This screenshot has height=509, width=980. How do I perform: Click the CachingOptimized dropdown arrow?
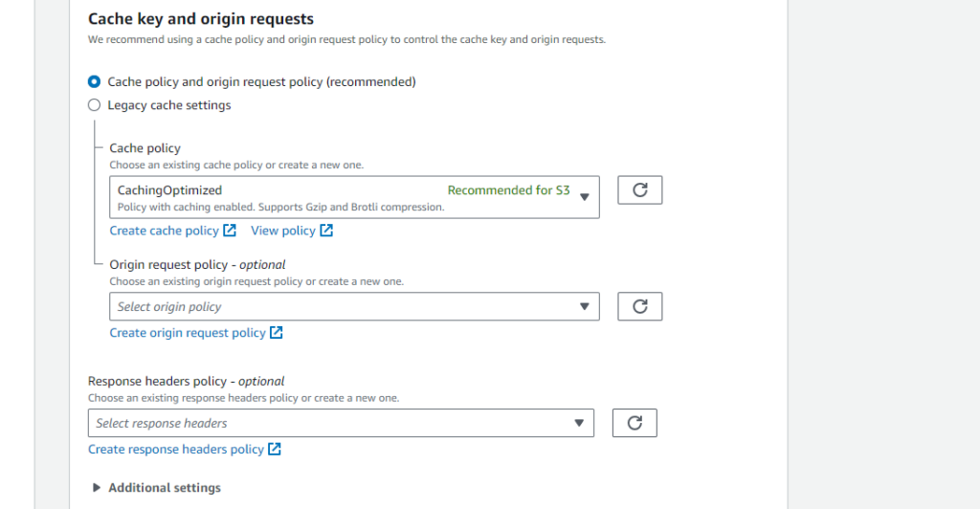click(x=585, y=197)
